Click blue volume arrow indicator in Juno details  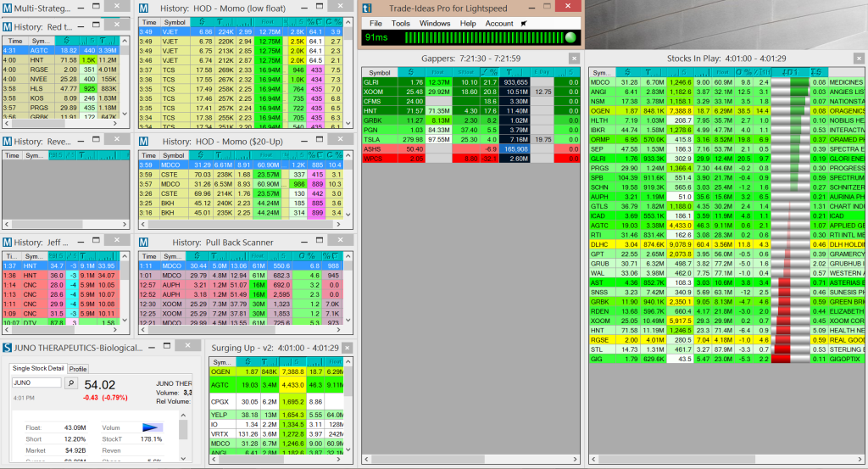152,427
